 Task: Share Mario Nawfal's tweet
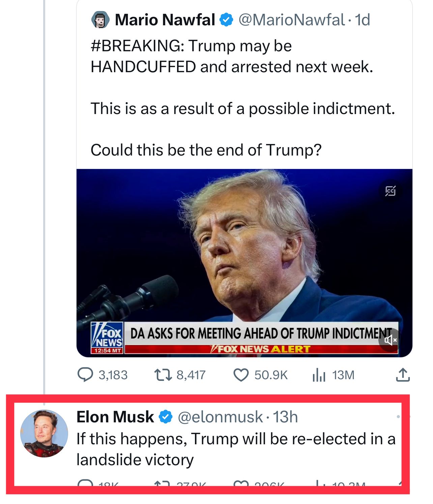pos(403,375)
